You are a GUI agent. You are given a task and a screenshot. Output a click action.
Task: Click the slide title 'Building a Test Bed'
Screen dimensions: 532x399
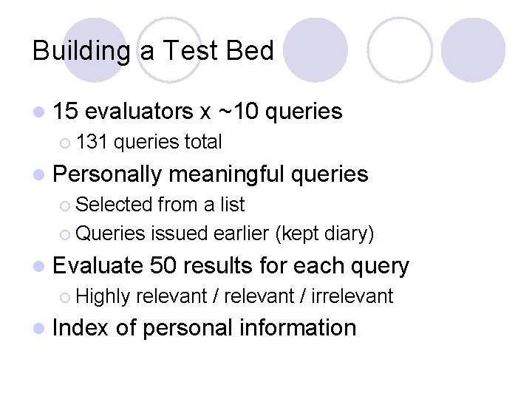tap(153, 51)
